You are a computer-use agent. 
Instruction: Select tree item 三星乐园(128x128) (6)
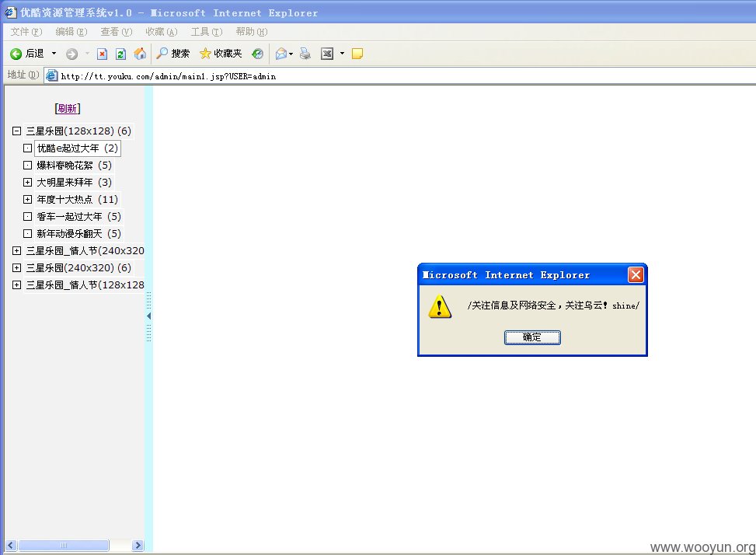coord(78,131)
